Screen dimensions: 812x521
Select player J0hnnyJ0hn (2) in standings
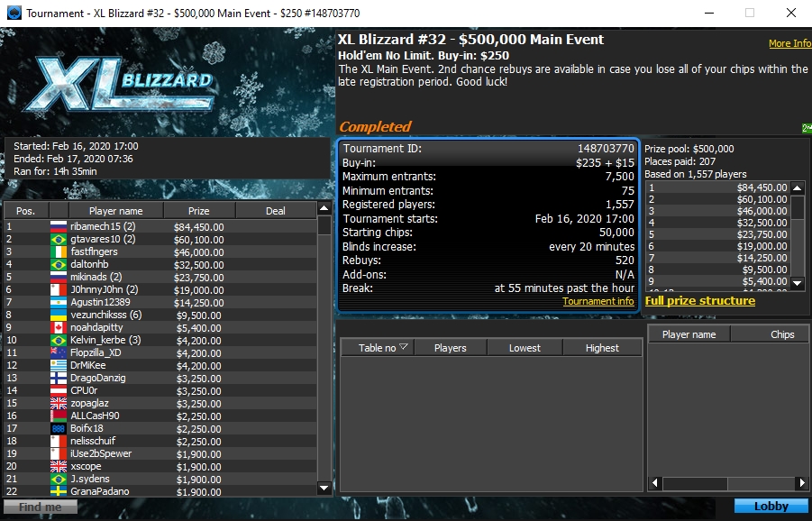160,289
